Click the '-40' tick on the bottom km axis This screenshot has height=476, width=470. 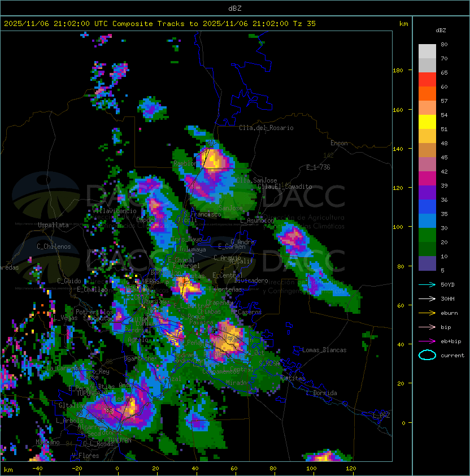(x=37, y=469)
